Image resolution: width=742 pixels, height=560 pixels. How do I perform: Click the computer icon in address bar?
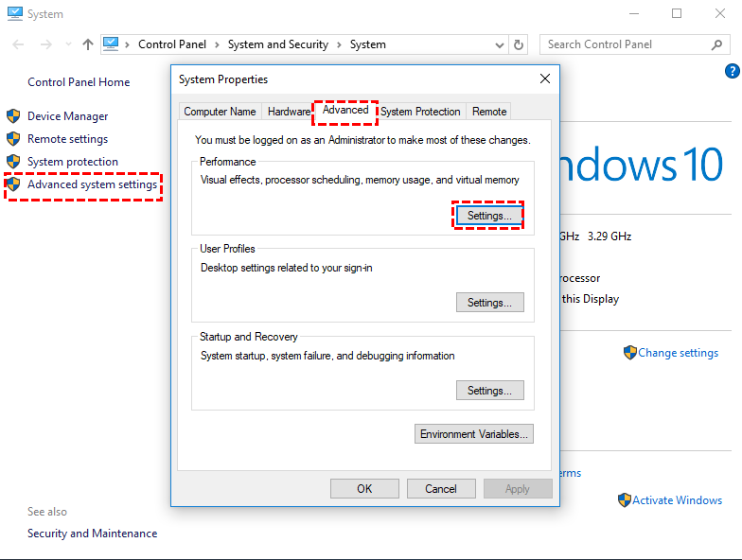pyautogui.click(x=111, y=44)
